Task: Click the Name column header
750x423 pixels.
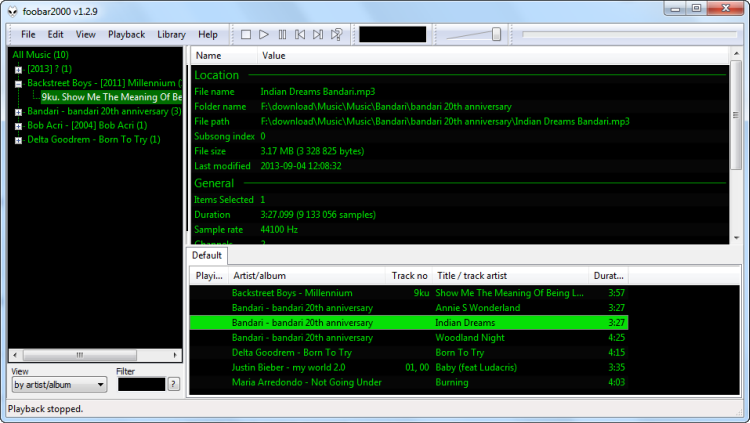Action: click(x=224, y=56)
